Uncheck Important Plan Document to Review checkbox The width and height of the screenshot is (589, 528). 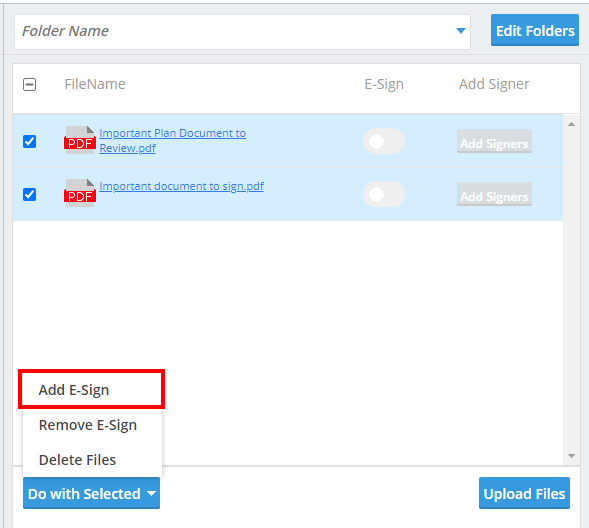click(x=29, y=142)
